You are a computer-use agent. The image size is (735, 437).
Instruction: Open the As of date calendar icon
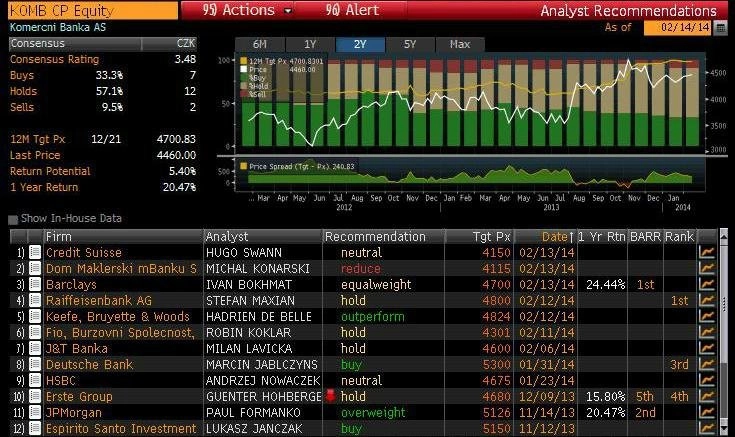tap(720, 28)
